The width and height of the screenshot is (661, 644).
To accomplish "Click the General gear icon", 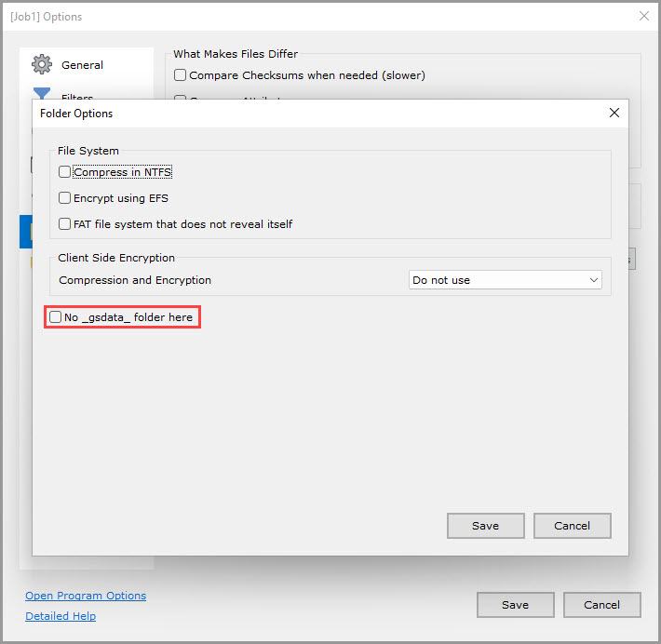I will 42,65.
